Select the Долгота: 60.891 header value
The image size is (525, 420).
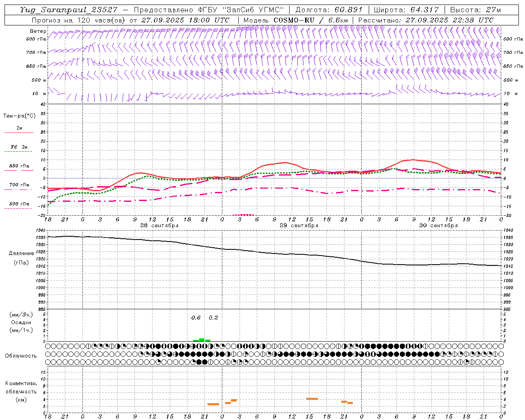tap(329, 10)
